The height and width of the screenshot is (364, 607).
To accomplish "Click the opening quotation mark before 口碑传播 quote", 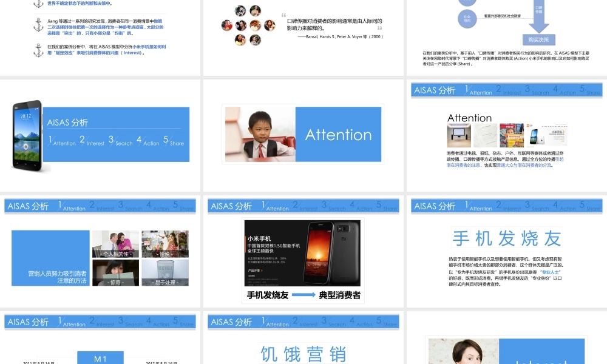I will click(283, 16).
